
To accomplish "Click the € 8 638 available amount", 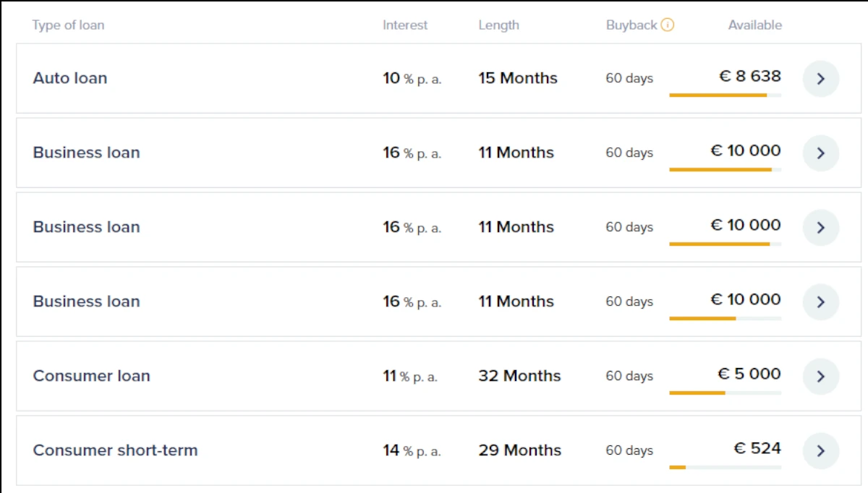I will click(x=750, y=76).
